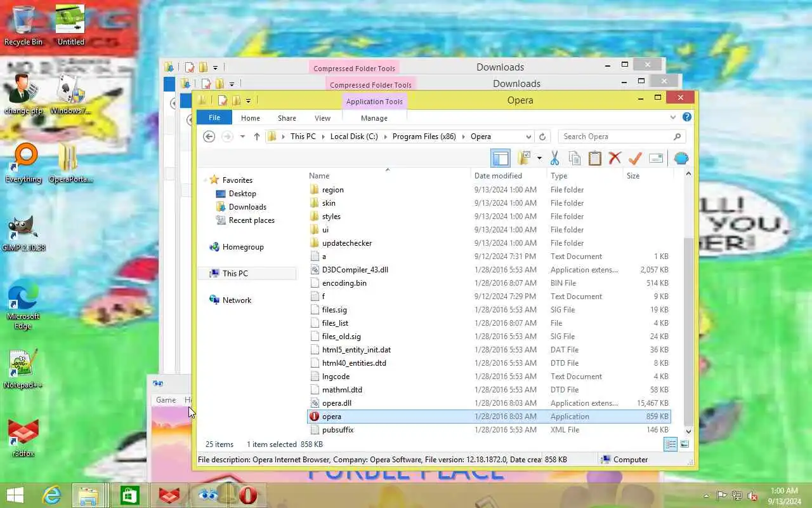The height and width of the screenshot is (508, 812).
Task: Open Help via the blue question mark icon
Action: [686, 117]
